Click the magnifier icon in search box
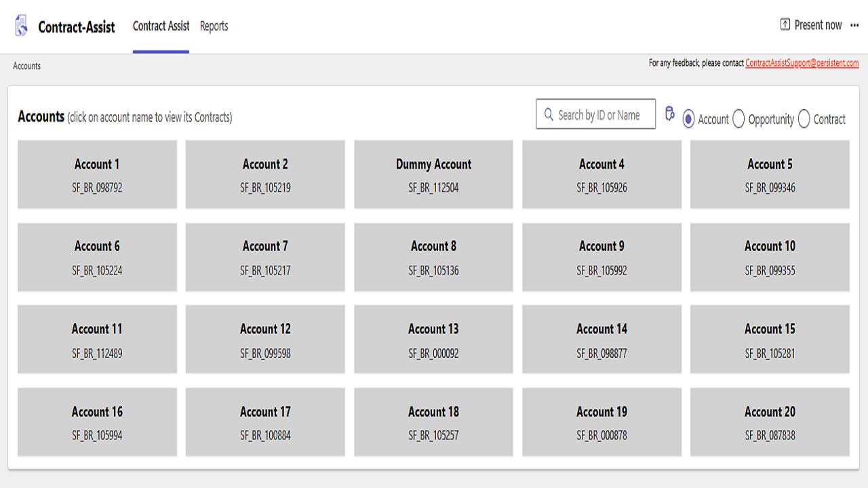868x488 pixels. coord(549,115)
